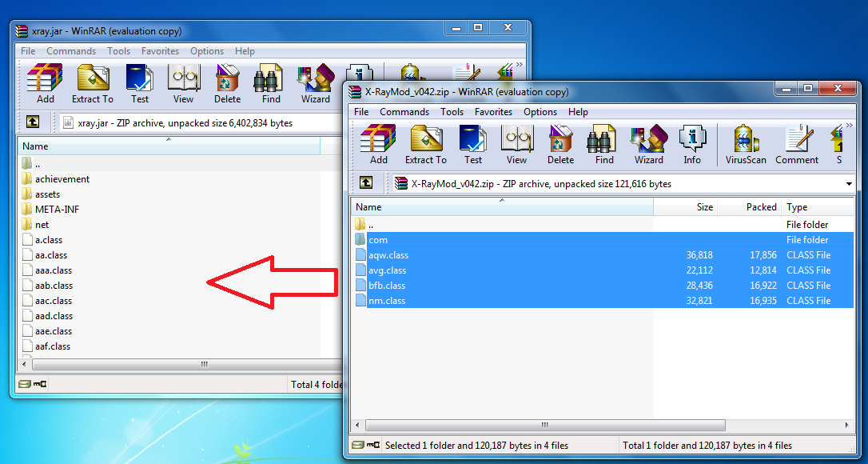Select assets folder in xray.jar
This screenshot has height=464, width=868.
tap(48, 194)
